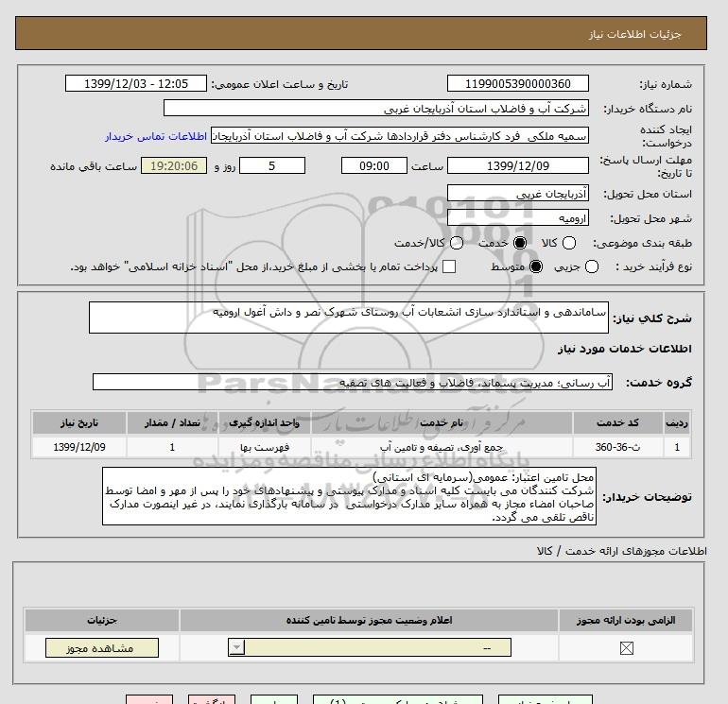728x704 pixels.
Task: Click the service group field آب رسانی
Action: coord(353,383)
